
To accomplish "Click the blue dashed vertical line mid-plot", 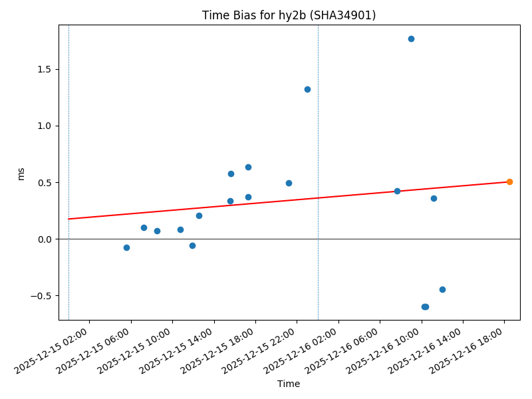I will pos(318,133).
